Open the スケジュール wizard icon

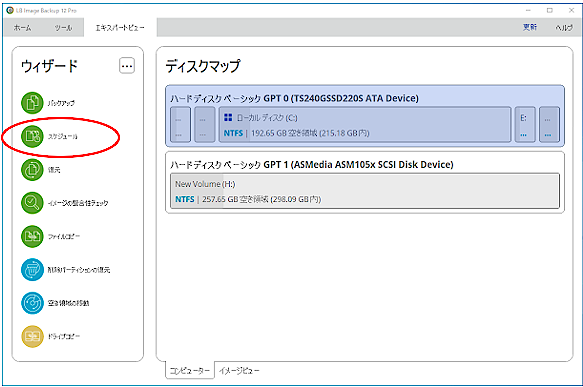pos(32,136)
